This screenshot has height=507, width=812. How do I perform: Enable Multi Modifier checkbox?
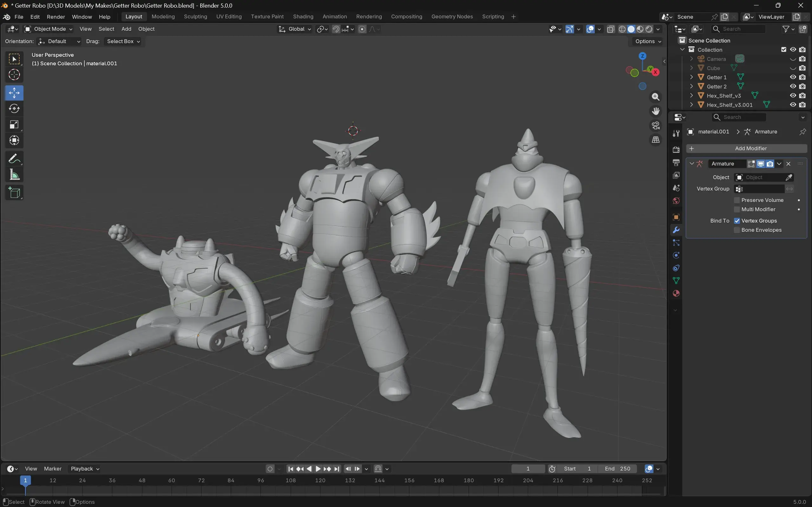click(737, 210)
